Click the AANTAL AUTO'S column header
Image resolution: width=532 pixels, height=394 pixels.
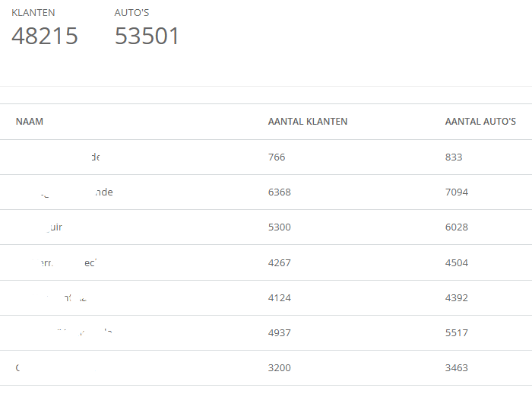480,122
